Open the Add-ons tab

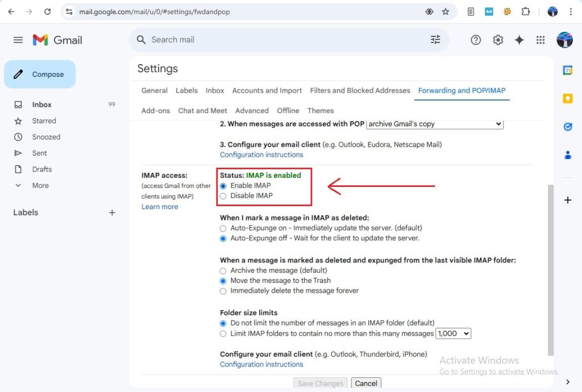click(x=156, y=111)
